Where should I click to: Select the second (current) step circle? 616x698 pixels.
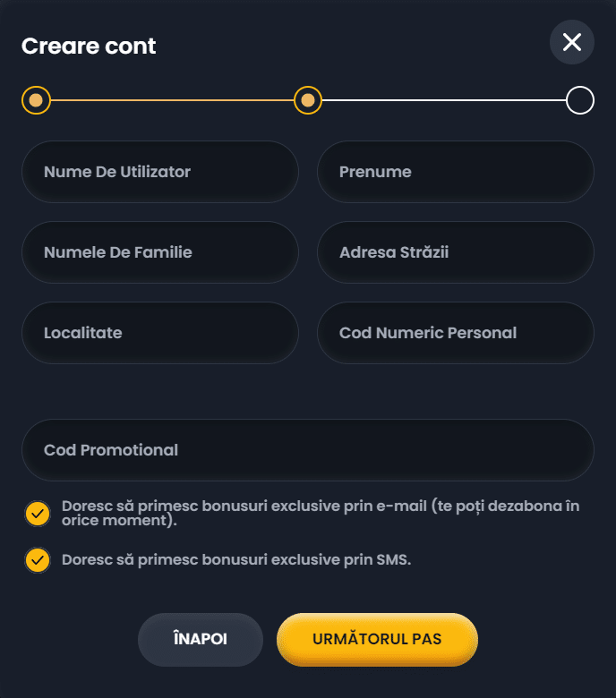click(308, 100)
